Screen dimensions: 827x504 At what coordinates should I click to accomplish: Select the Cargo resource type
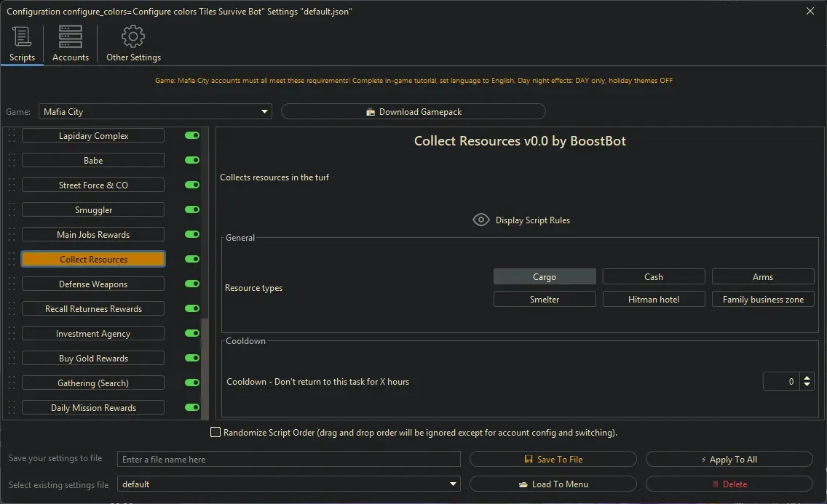(544, 276)
